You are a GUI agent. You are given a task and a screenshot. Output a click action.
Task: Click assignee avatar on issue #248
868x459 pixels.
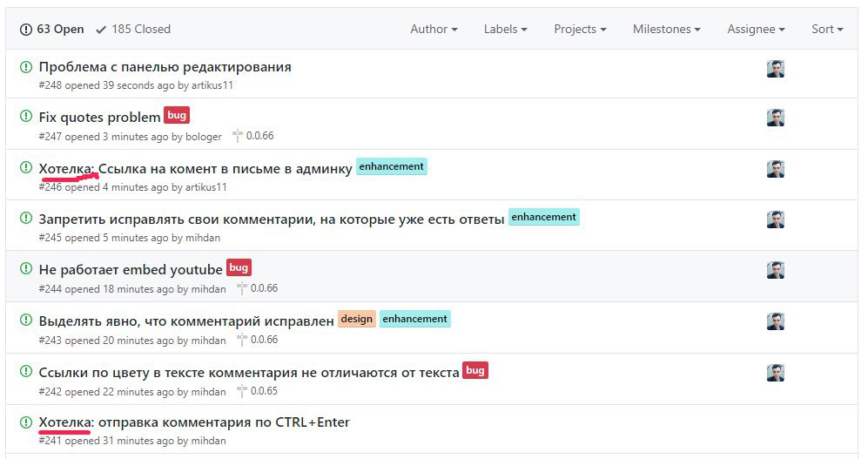(x=776, y=69)
